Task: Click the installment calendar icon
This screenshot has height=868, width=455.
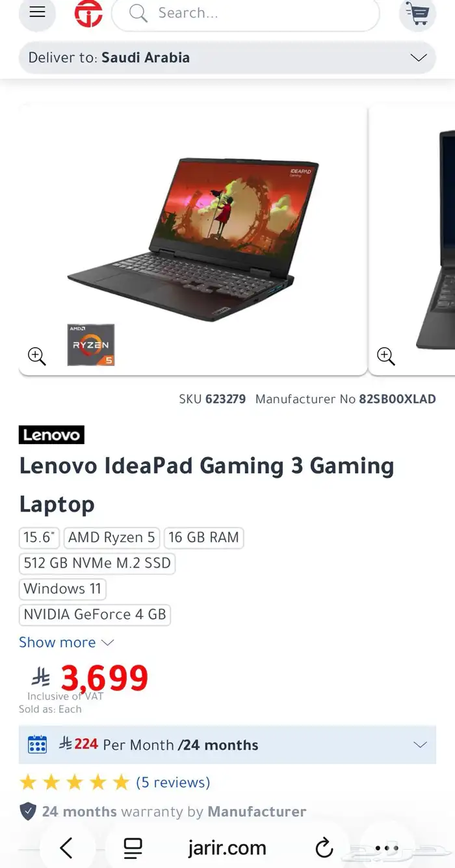Action: point(37,744)
